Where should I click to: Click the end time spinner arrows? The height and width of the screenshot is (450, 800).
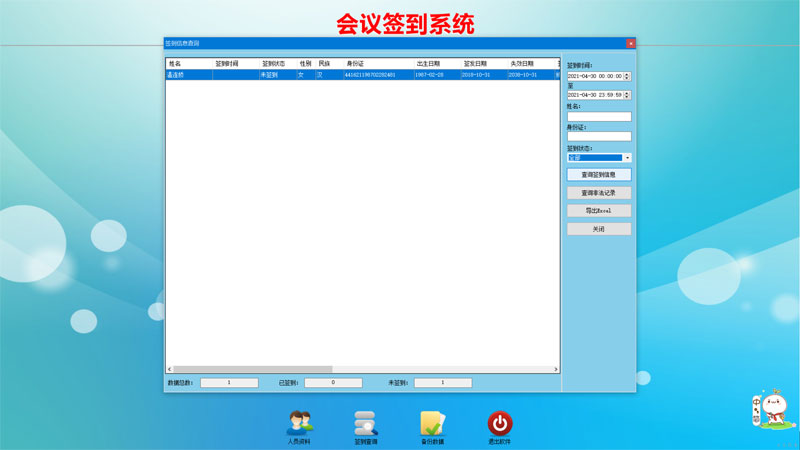click(627, 95)
